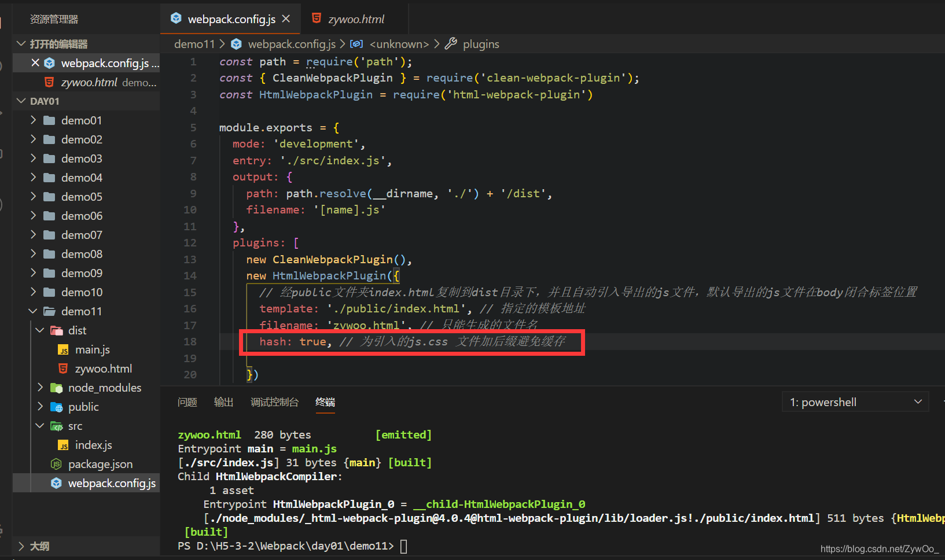The width and height of the screenshot is (945, 560).
Task: Expand the demo06 folder
Action: click(x=33, y=216)
